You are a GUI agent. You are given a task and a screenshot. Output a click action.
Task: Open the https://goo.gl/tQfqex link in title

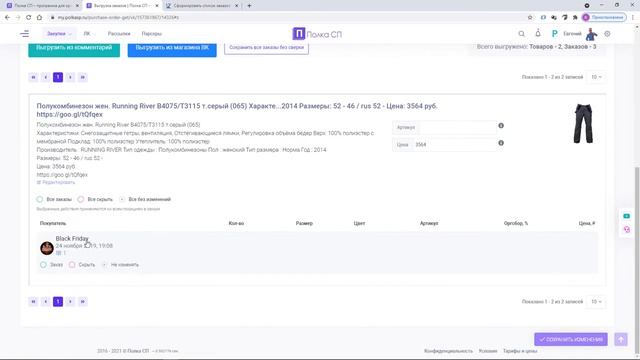pyautogui.click(x=69, y=114)
